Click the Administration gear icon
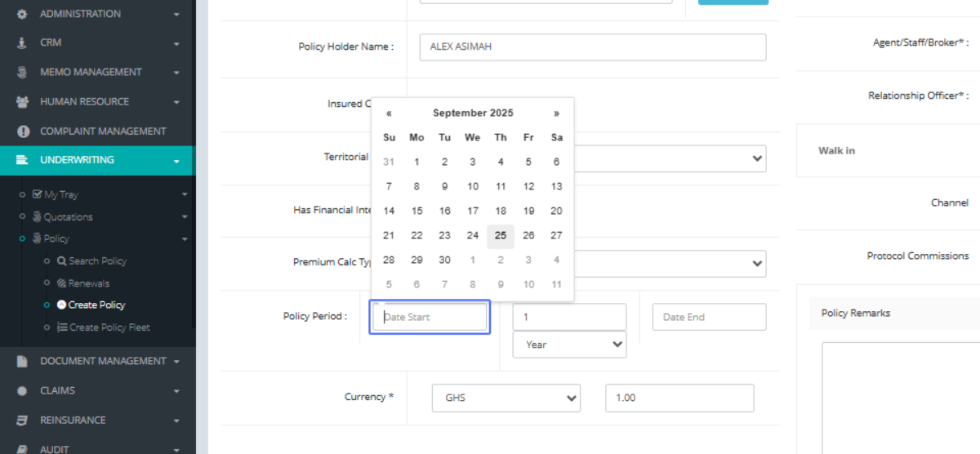This screenshot has width=980, height=454. click(x=22, y=14)
